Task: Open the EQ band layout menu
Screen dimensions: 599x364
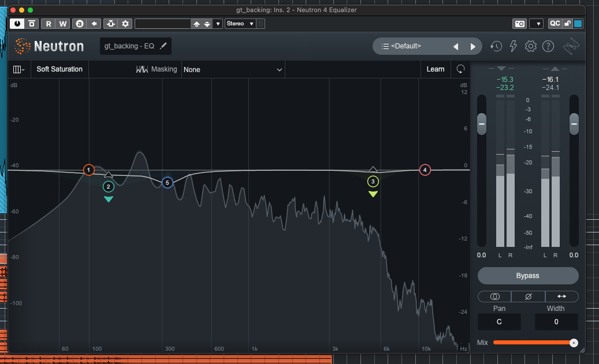Action: (x=18, y=69)
